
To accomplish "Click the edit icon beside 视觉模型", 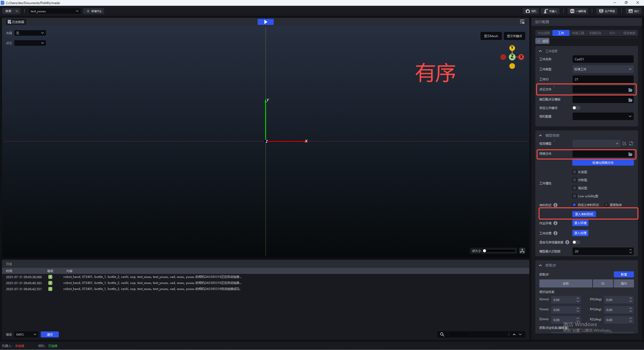I will pos(624,144).
